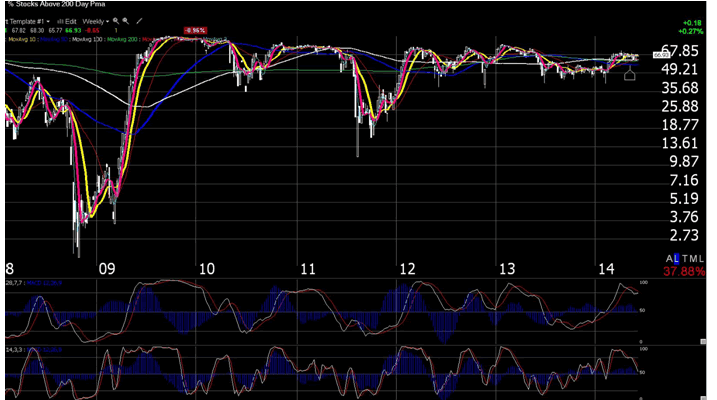Click the Edit indicators button
The height and width of the screenshot is (400, 717).
coord(67,21)
